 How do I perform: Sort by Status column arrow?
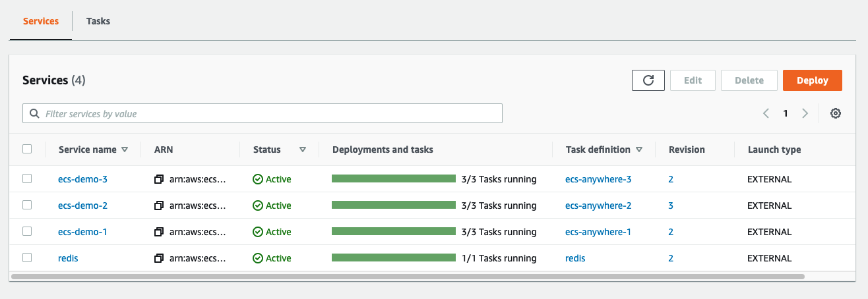(303, 149)
